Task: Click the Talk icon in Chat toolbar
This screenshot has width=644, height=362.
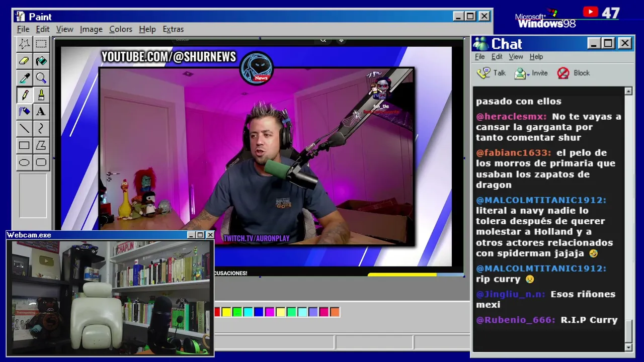Action: 484,73
